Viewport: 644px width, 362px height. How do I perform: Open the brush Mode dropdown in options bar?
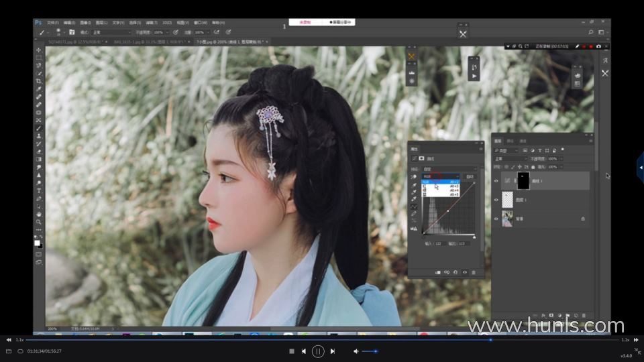click(111, 32)
